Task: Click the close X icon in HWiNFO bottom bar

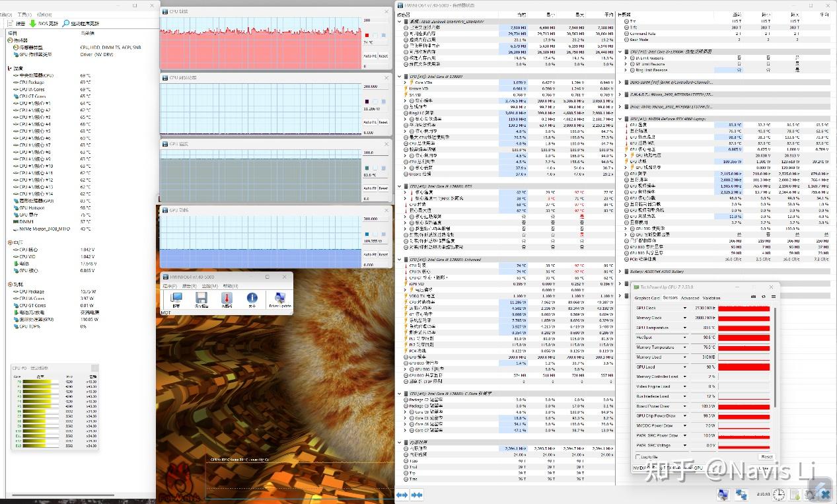Action: pos(825,494)
